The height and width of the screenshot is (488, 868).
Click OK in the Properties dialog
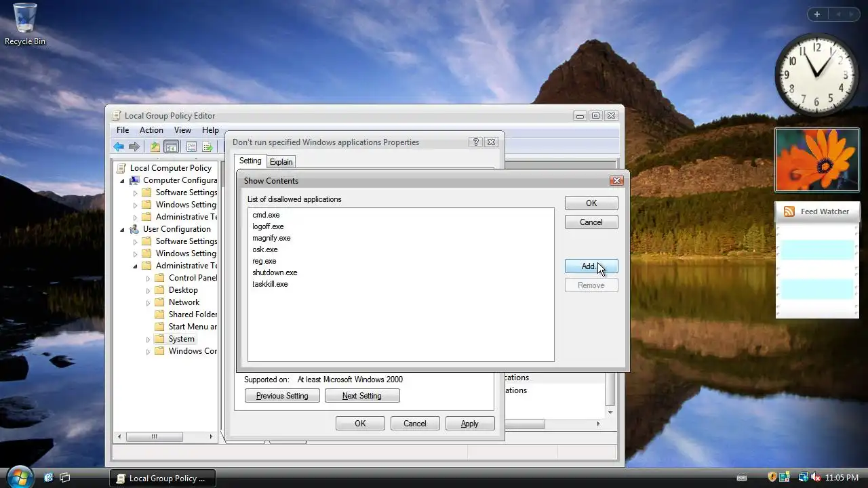click(360, 424)
